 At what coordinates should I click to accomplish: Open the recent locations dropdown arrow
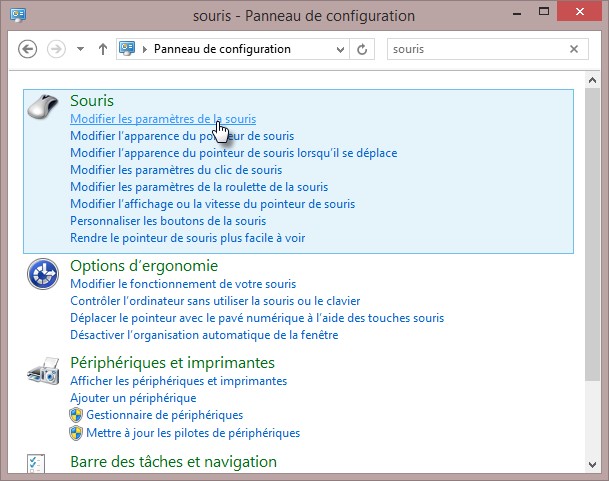80,49
